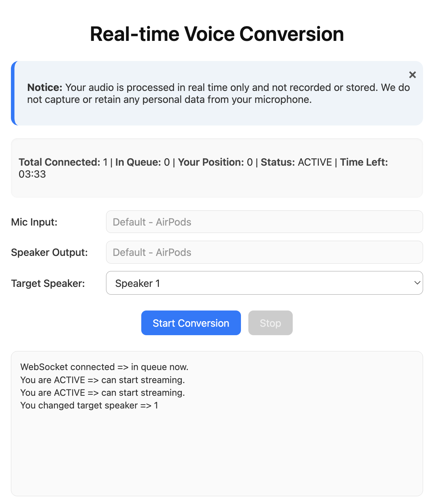The width and height of the screenshot is (434, 504).
Task: Click the bold Notice word in the banner
Action: click(x=45, y=87)
